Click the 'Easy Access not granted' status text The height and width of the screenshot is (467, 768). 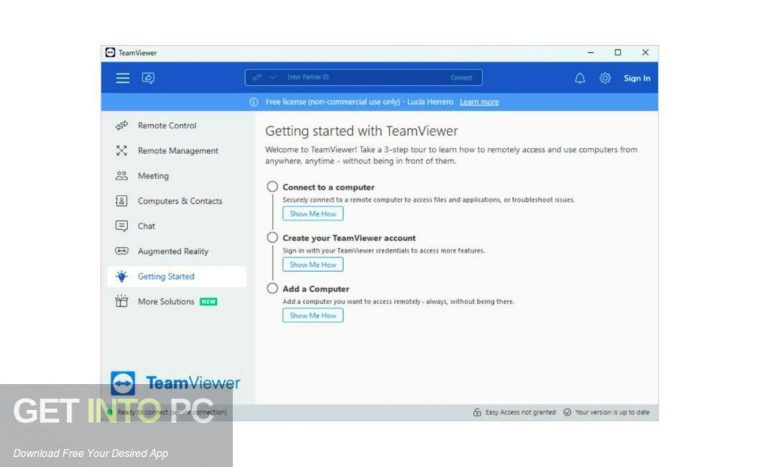coord(520,412)
